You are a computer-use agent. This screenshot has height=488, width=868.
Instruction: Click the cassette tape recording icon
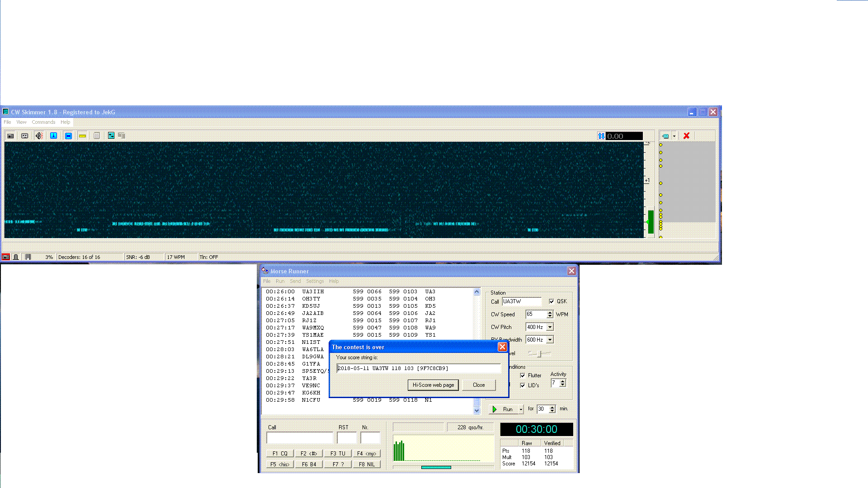click(x=25, y=136)
